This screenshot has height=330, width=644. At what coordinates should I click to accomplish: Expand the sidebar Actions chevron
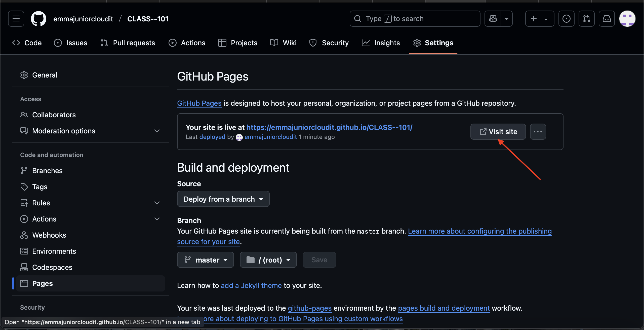pos(157,219)
